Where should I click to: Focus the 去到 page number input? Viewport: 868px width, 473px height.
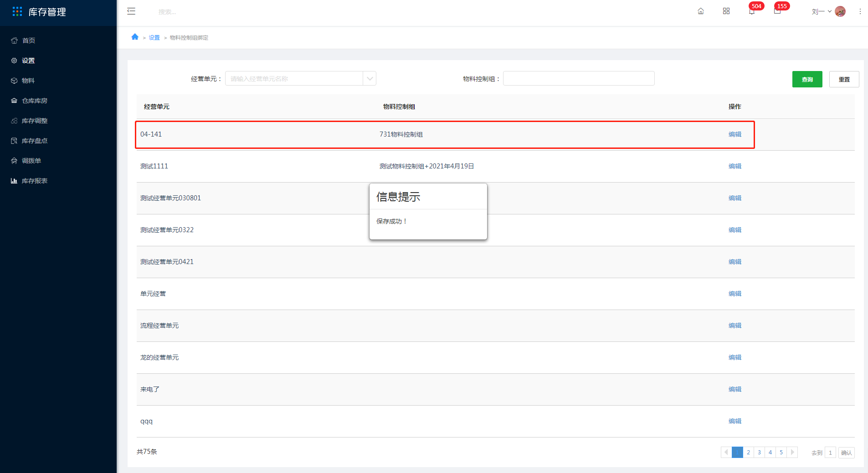830,453
